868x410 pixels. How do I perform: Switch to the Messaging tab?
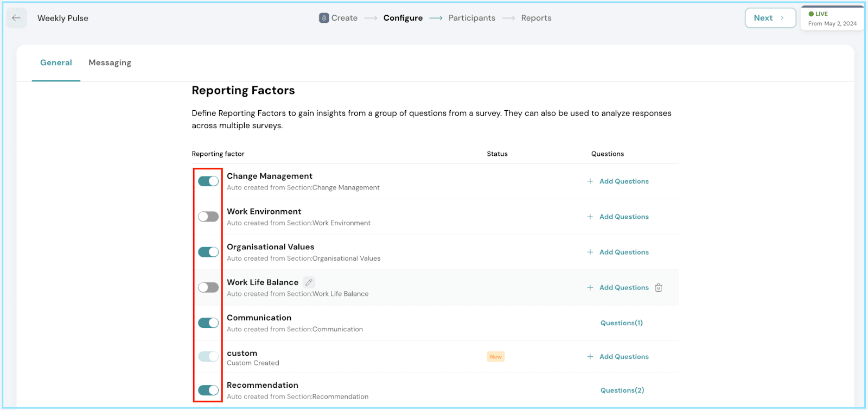(x=110, y=63)
